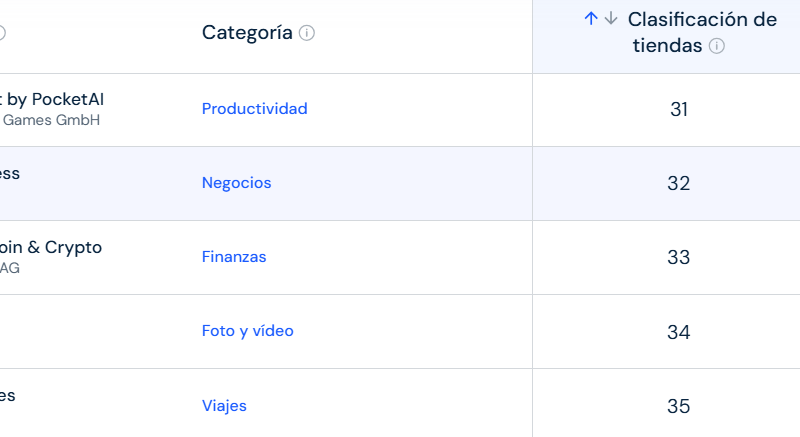Open the Foto y vídeo category

coord(247,331)
